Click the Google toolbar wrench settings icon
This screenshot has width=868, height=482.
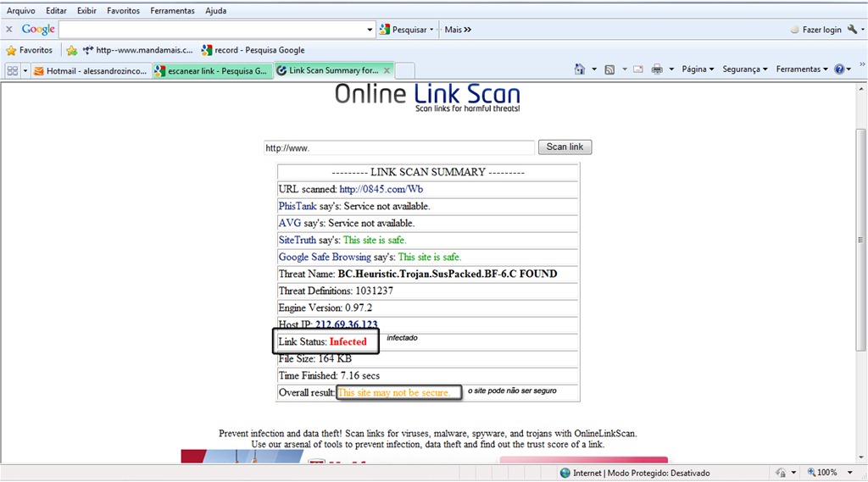tap(852, 30)
